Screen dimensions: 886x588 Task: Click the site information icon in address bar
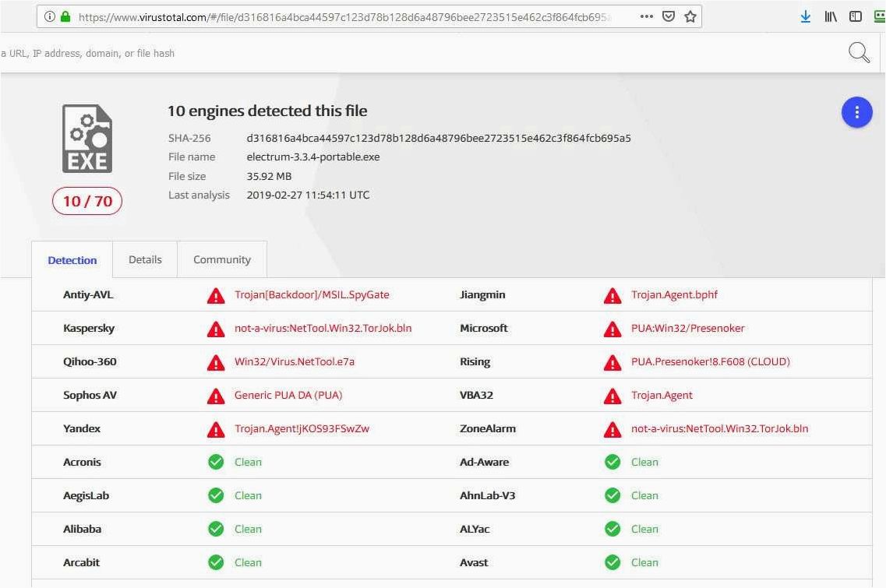(50, 16)
